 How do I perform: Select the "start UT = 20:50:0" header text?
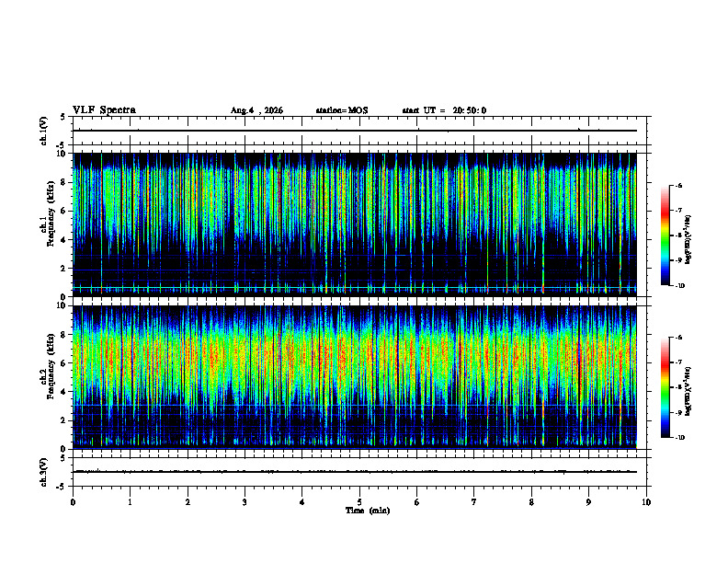tap(444, 110)
